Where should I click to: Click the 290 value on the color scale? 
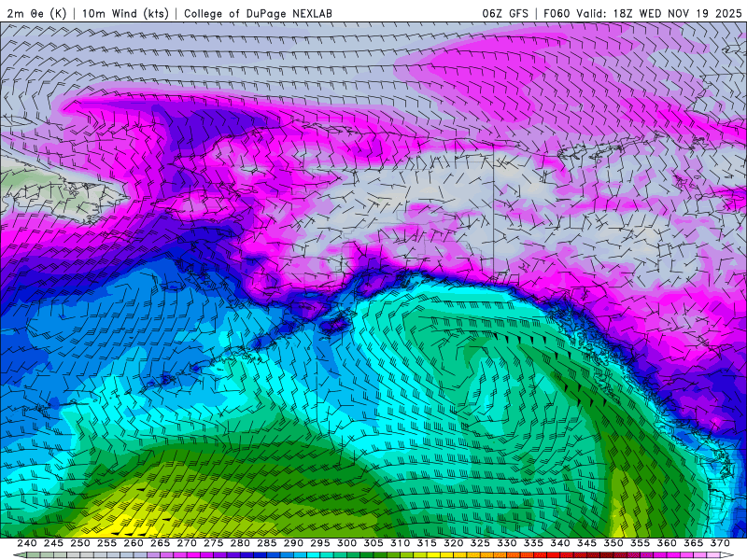pos(293,543)
